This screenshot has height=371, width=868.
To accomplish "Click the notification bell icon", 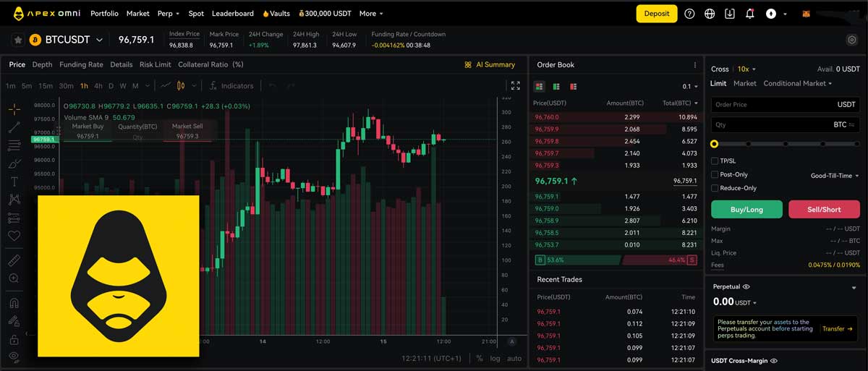I will (749, 14).
